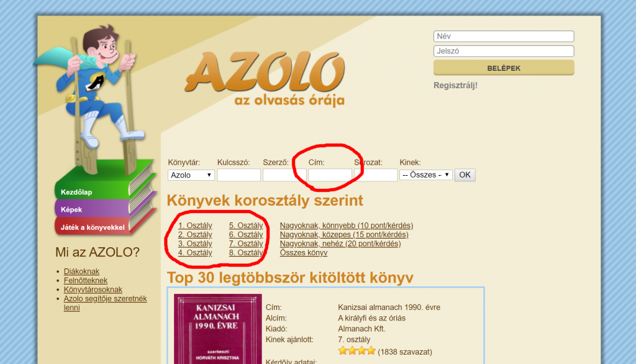Focus the Név username field
Screen dimensions: 636x364
[504, 36]
